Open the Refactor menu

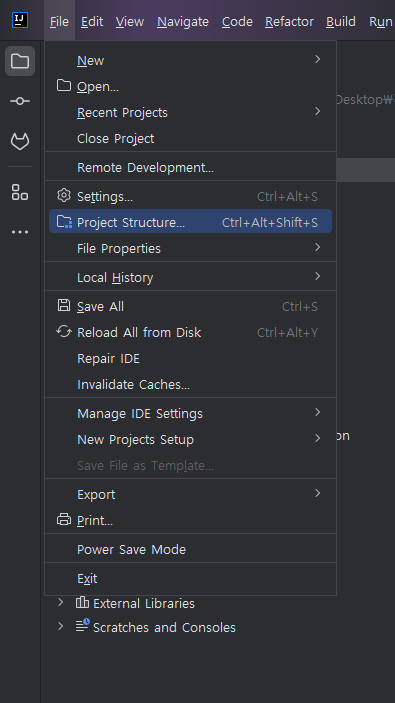(289, 22)
